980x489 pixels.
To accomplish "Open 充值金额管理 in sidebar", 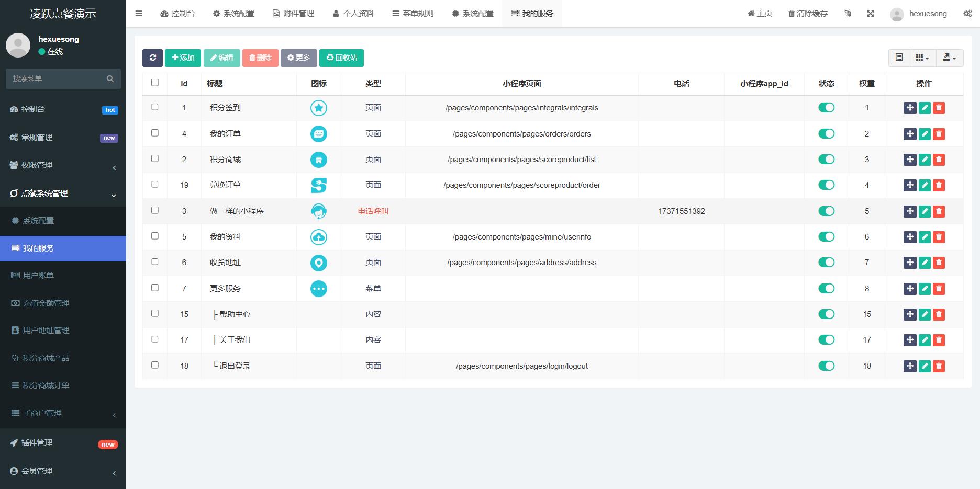I will click(x=63, y=303).
